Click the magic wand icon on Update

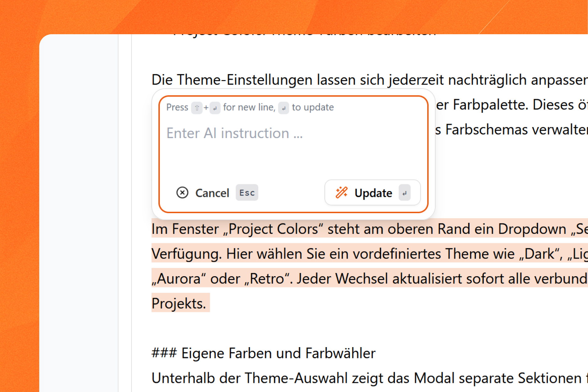341,192
